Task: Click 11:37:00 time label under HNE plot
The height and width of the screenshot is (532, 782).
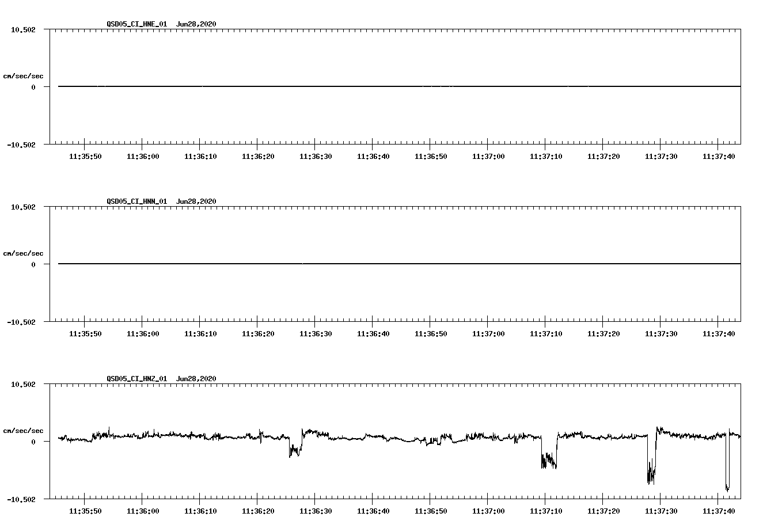Action: tap(488, 157)
